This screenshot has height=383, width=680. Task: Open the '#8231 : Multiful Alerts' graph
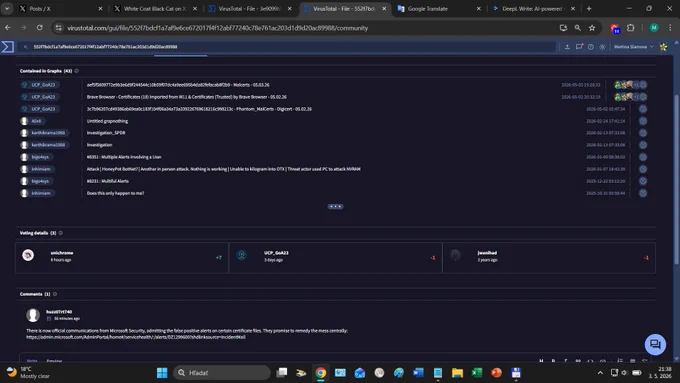[x=108, y=181]
